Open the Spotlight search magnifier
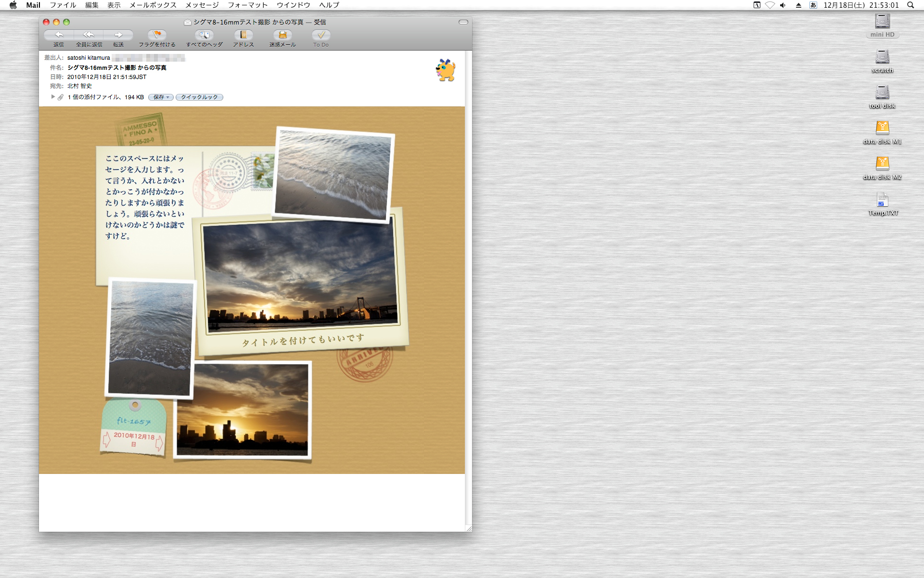Screen dimensions: 924x578 (x=911, y=5)
